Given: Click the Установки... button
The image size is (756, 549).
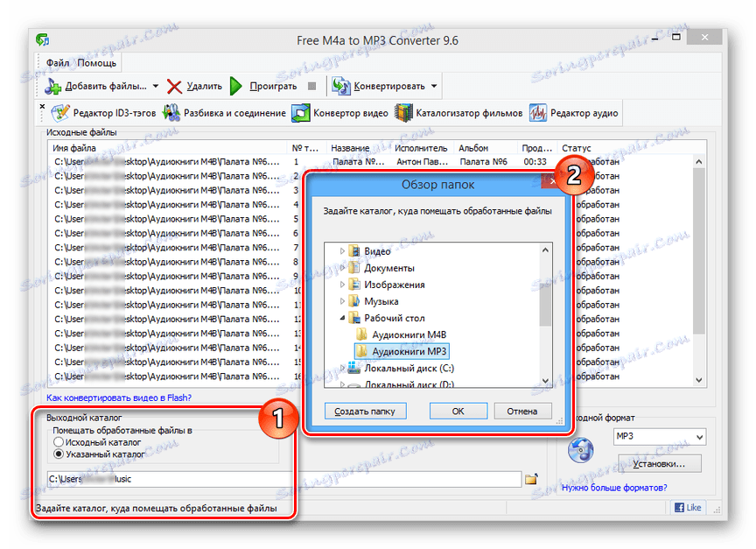Looking at the screenshot, I should (659, 463).
